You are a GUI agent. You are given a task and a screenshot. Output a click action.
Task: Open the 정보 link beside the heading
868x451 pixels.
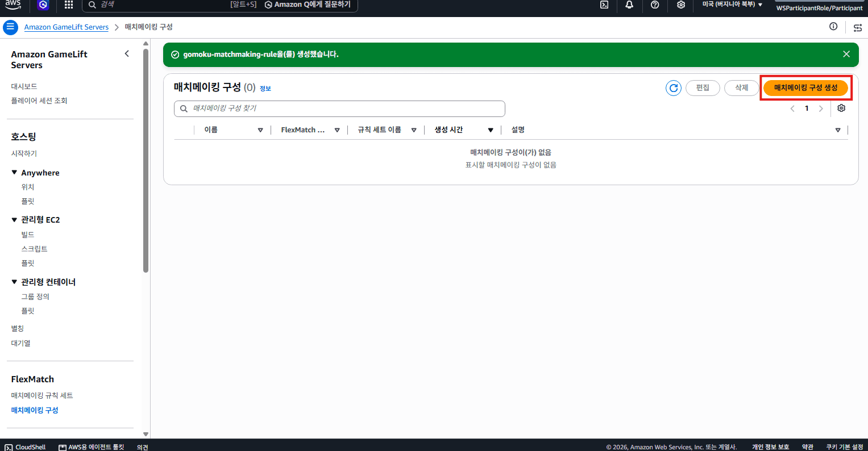(x=265, y=89)
